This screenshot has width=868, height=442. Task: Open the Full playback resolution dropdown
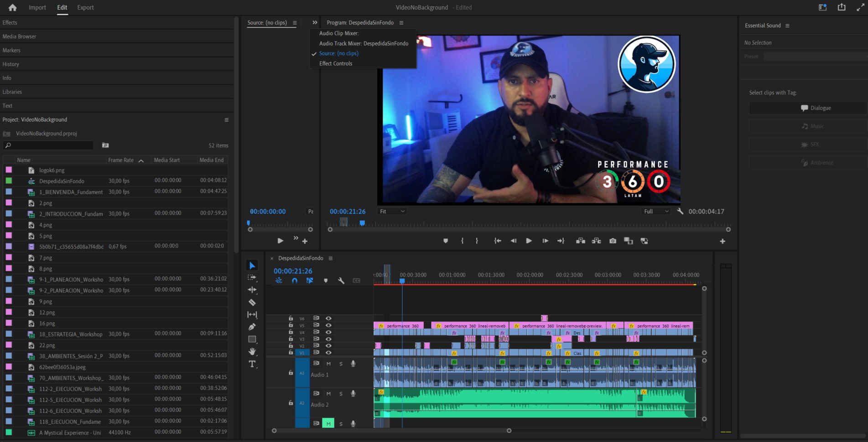[x=656, y=211]
